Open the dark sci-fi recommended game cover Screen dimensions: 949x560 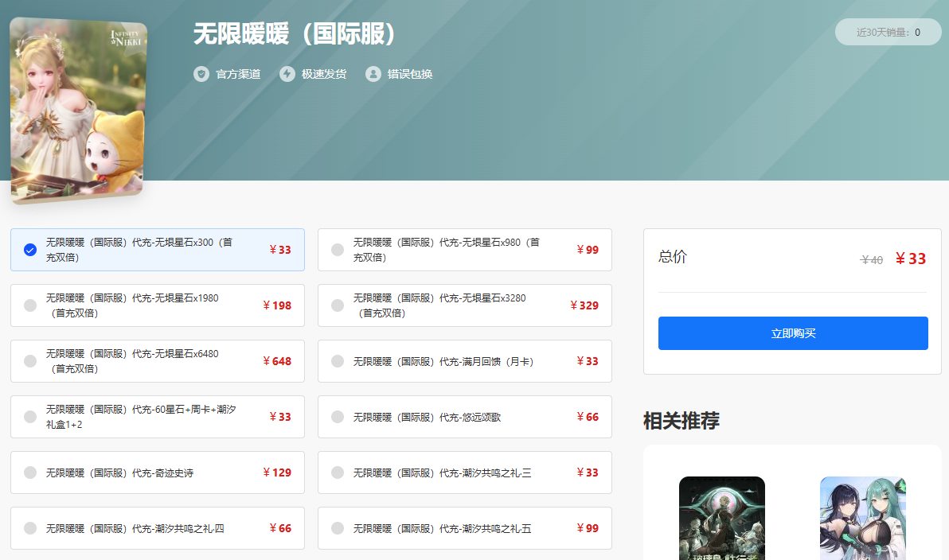722,519
